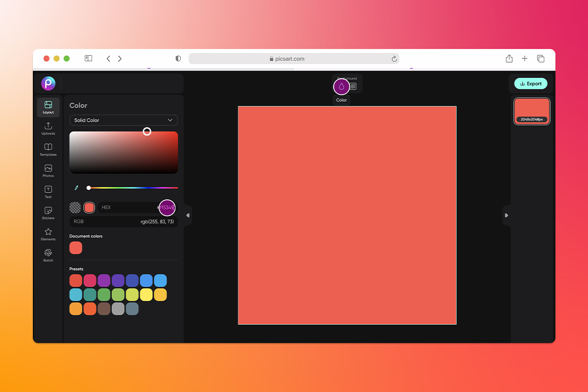Select the blue preset color swatch
Viewport: 588px width, 392px height.
(x=146, y=280)
